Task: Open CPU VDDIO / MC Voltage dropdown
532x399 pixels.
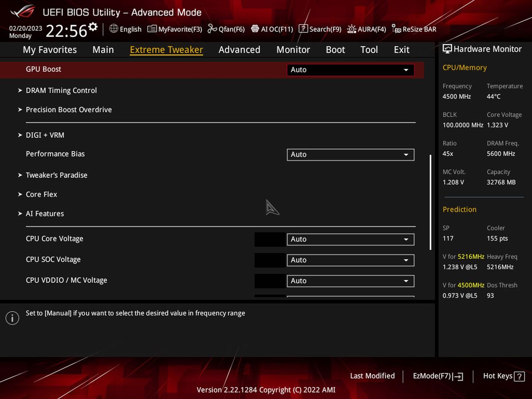Action: point(351,281)
